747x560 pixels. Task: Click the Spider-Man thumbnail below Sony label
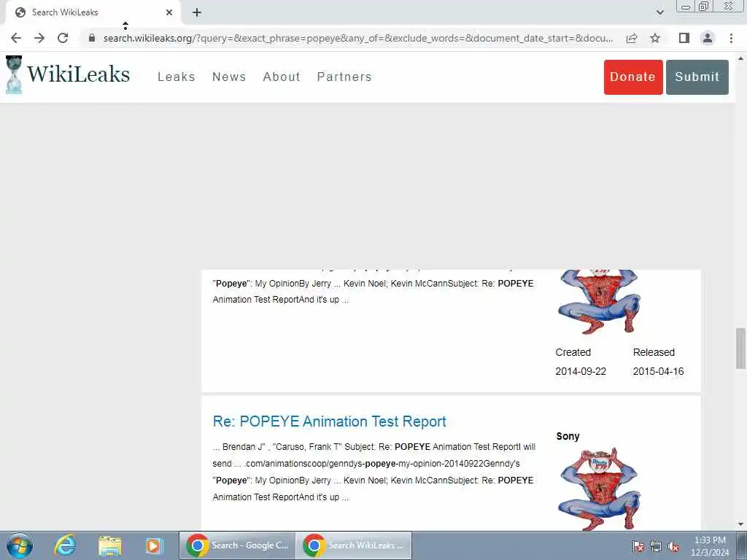600,489
